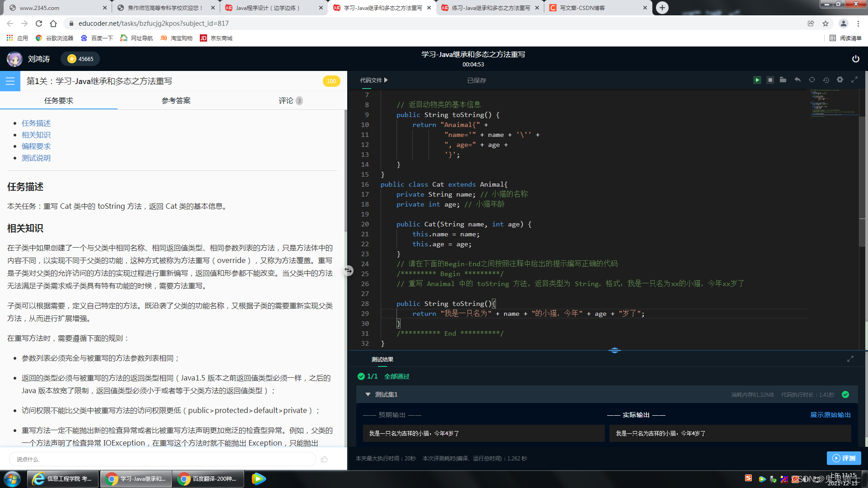Image resolution: width=868 pixels, height=488 pixels.
Task: Open the Windows Start button
Action: pyautogui.click(x=12, y=479)
